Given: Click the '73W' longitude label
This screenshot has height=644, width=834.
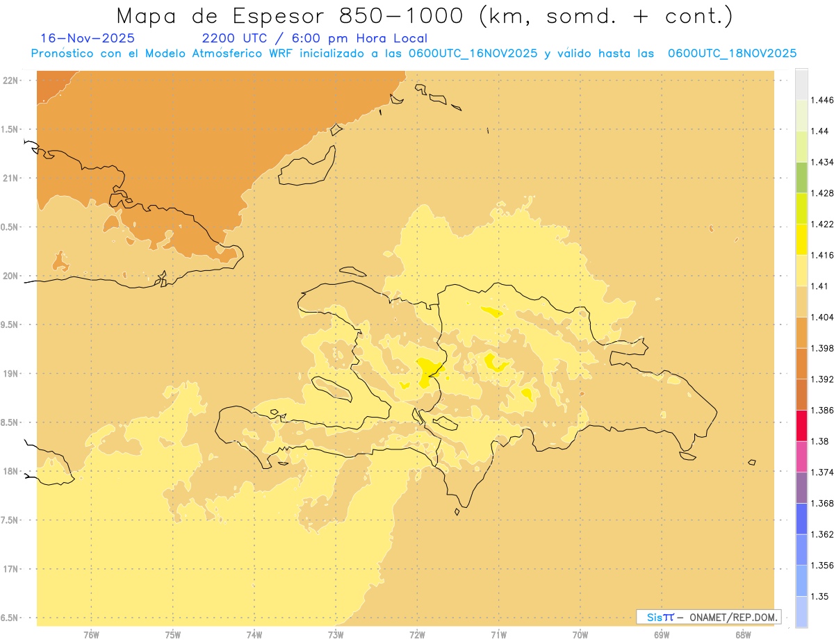Looking at the screenshot, I should tap(336, 636).
